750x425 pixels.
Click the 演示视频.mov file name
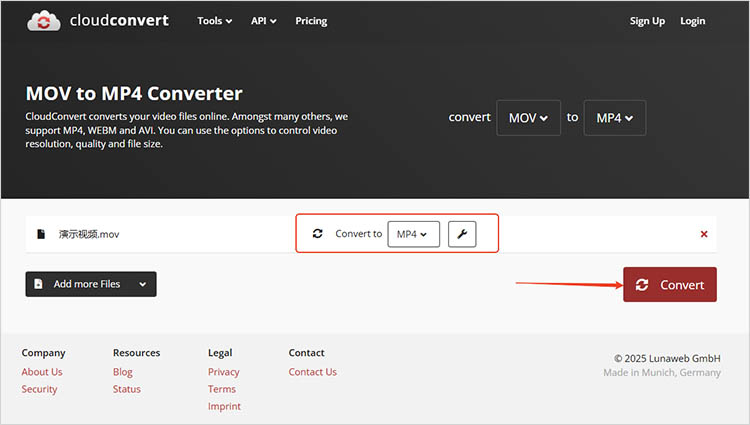pos(88,234)
